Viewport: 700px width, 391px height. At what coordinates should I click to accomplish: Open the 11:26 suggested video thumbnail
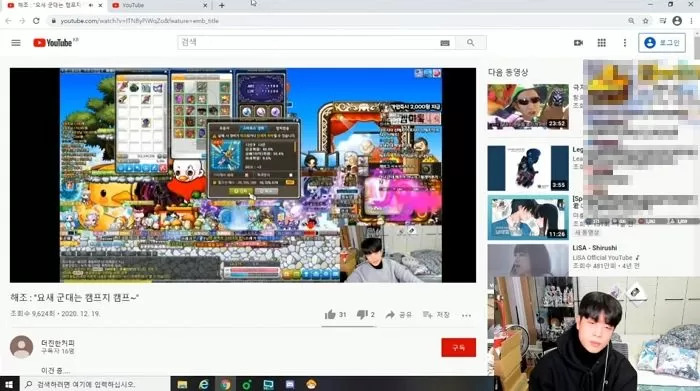click(528, 217)
